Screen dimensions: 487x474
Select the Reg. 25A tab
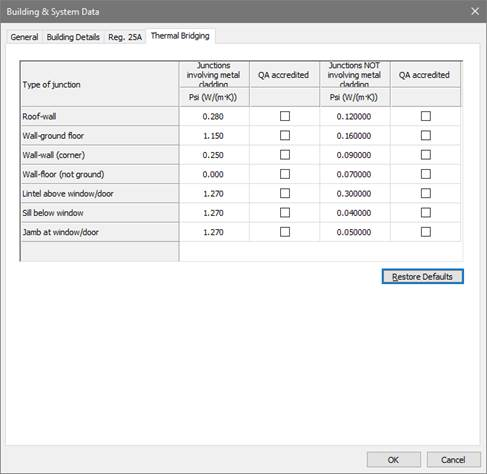click(125, 37)
